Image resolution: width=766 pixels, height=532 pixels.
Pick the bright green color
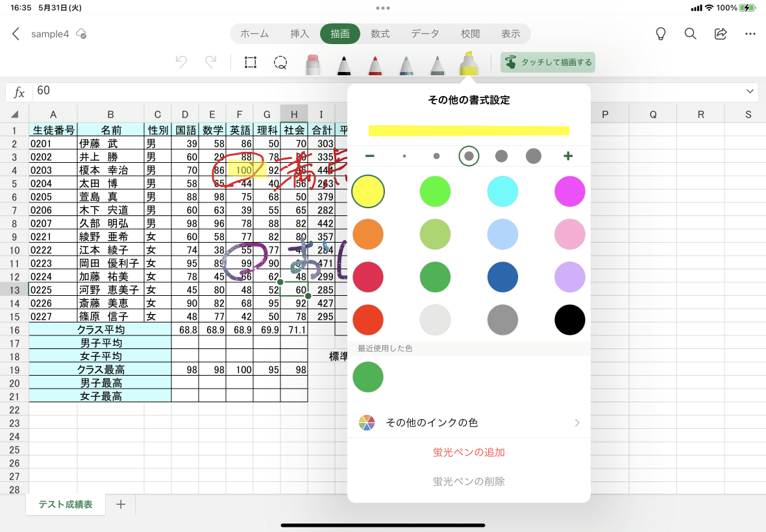pos(435,191)
